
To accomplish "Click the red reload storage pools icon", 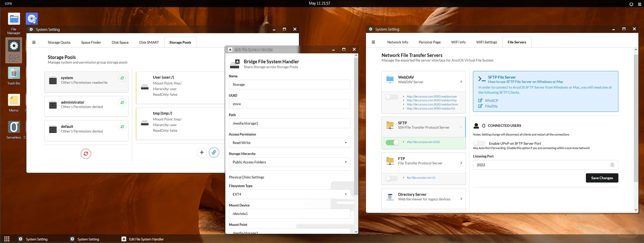I will pos(86,154).
